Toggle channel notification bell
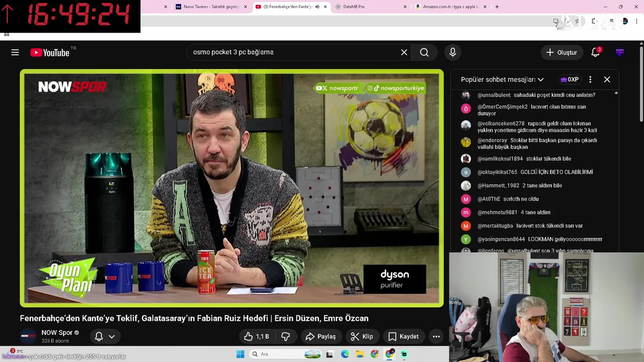The width and height of the screenshot is (644, 362). click(x=99, y=336)
